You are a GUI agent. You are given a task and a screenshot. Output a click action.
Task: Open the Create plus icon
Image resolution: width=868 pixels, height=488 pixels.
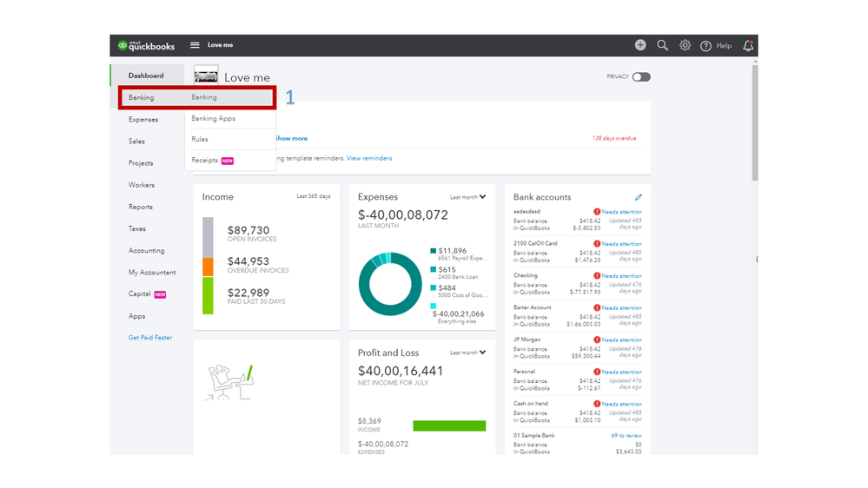coord(640,45)
